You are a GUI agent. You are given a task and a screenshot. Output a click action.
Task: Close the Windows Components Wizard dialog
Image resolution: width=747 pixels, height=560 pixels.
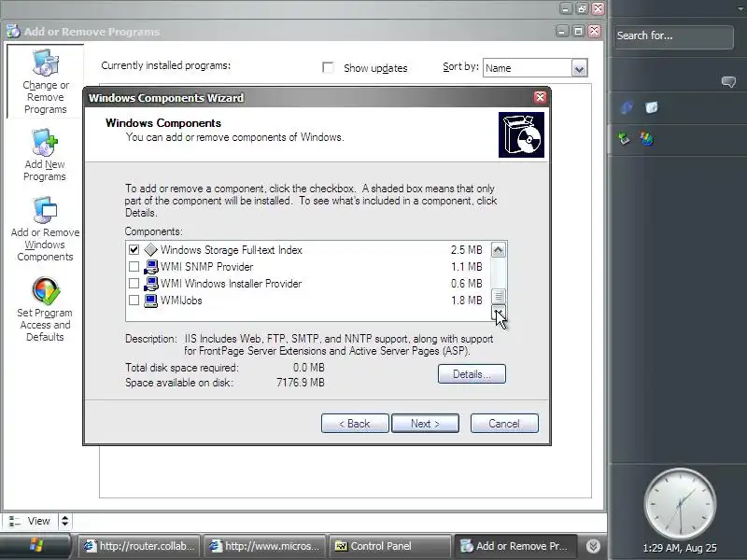(x=540, y=98)
